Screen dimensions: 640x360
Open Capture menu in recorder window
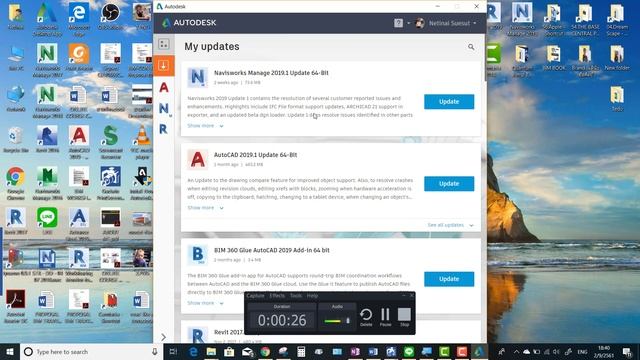tap(256, 296)
